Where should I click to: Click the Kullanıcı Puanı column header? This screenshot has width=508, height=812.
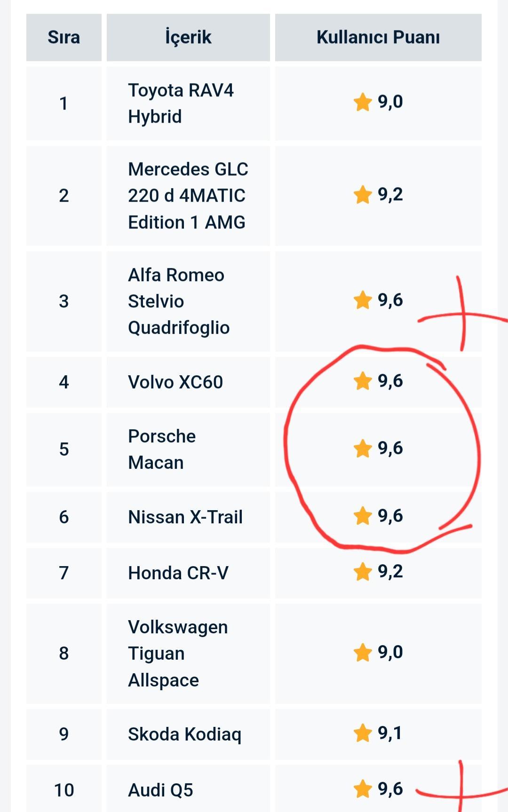pyautogui.click(x=378, y=37)
